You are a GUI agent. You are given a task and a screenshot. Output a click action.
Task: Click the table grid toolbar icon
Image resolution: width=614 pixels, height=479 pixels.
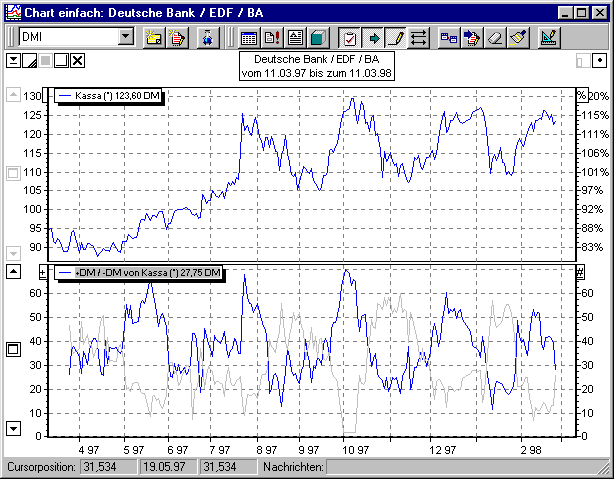pos(249,38)
